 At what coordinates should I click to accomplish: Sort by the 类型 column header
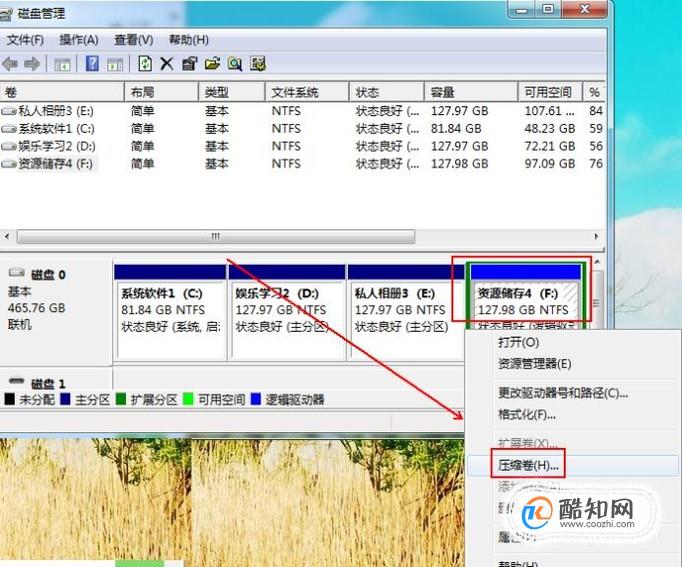232,92
